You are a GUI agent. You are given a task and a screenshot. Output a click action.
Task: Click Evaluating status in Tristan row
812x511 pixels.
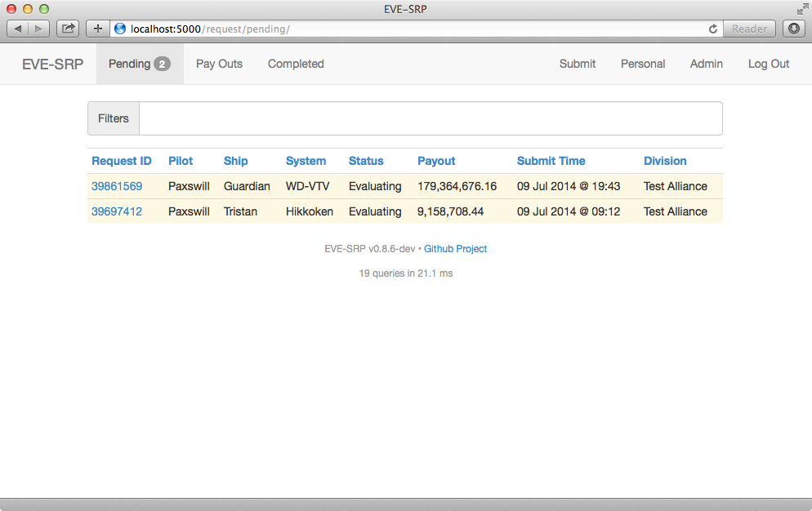(x=375, y=211)
